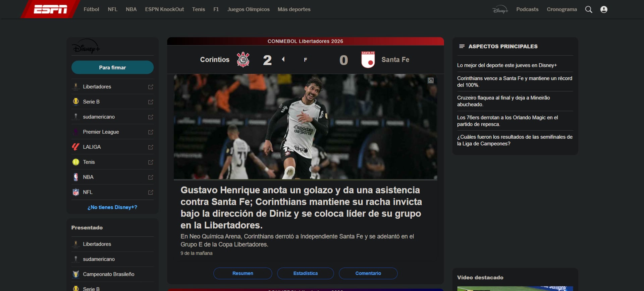Open the user profile icon
The image size is (644, 291).
coord(604,9)
